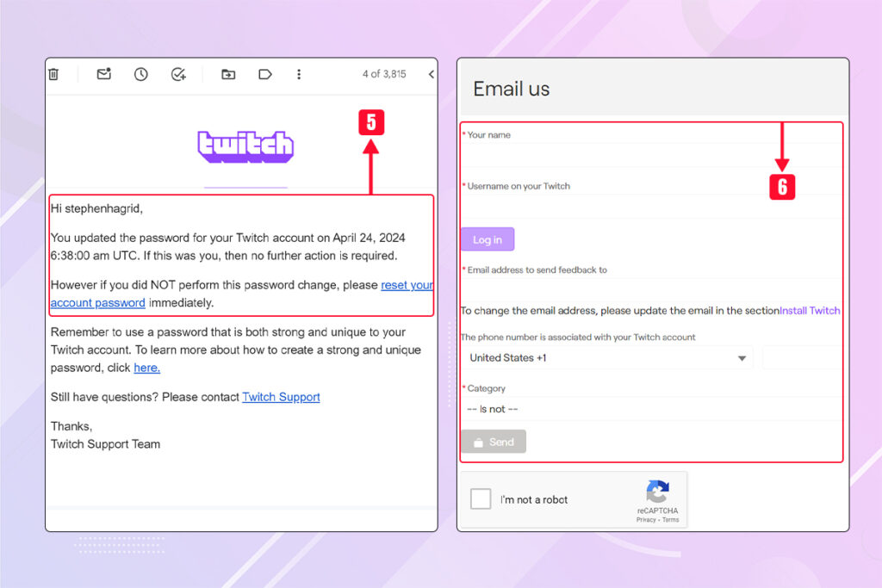Open the 'United States +1' country code dropdown

(x=608, y=357)
